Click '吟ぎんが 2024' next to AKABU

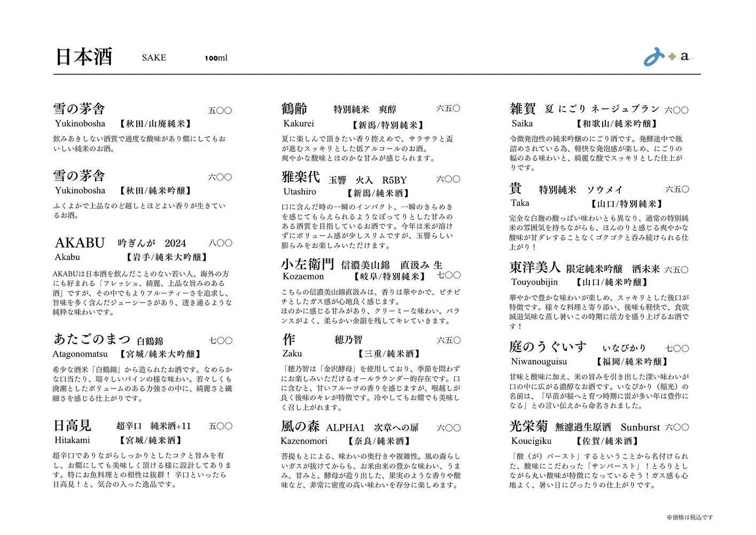point(152,244)
